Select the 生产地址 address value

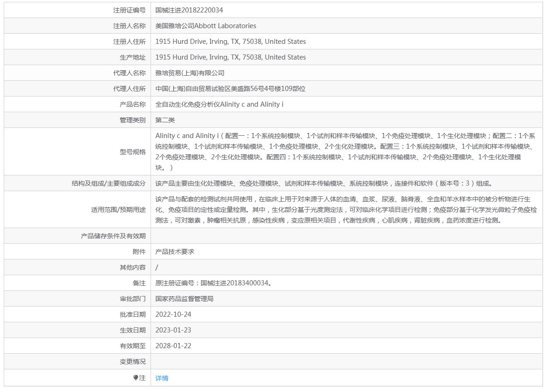(x=230, y=57)
